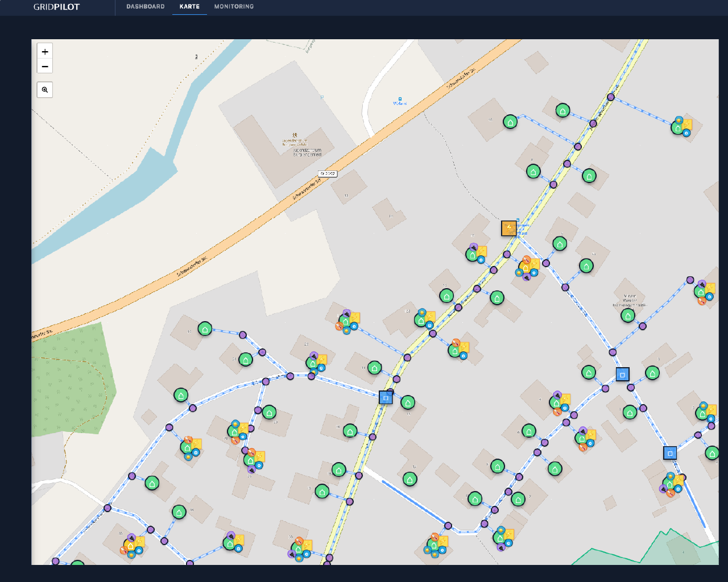Click lightning square on house left of transformer
Image resolution: width=728 pixels, height=582 pixels.
point(482,251)
